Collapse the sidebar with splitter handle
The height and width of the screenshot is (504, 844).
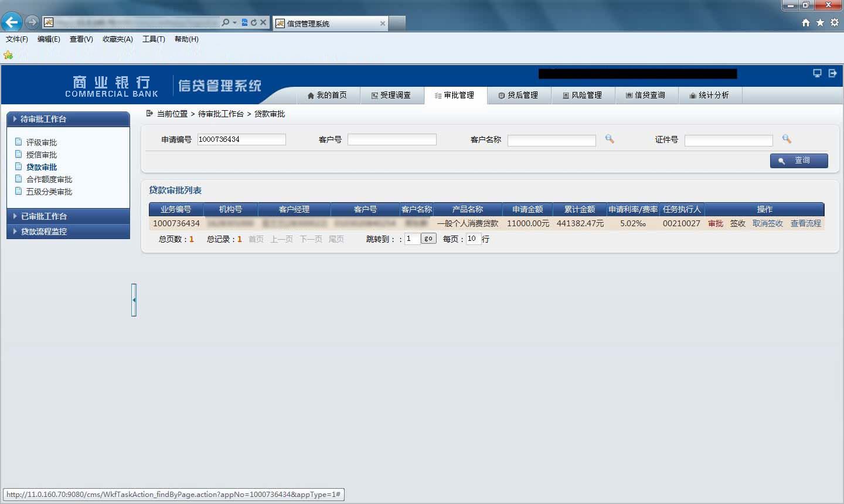point(134,300)
